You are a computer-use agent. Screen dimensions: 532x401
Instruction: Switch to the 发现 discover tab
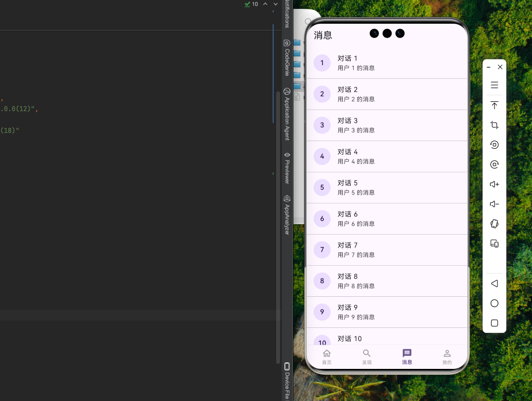[367, 357]
